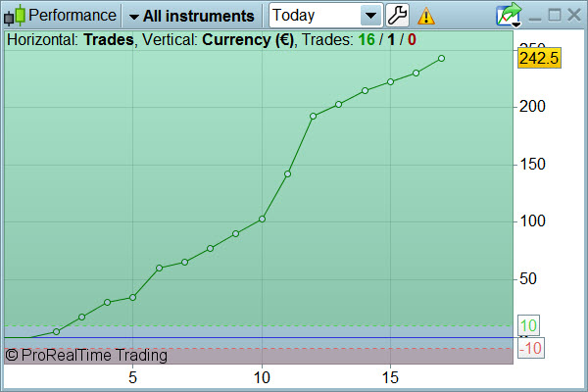The height and width of the screenshot is (392, 588).
Task: Click the Performance window title
Action: (73, 16)
